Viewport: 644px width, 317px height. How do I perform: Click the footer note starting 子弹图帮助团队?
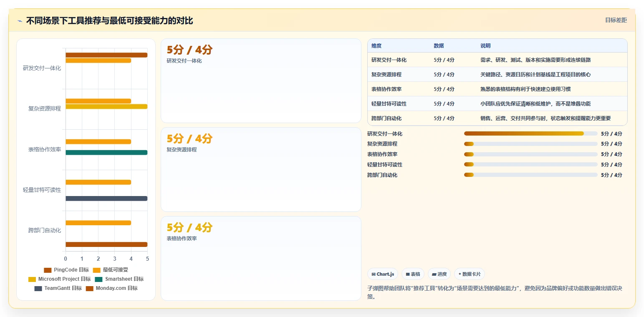tap(495, 292)
